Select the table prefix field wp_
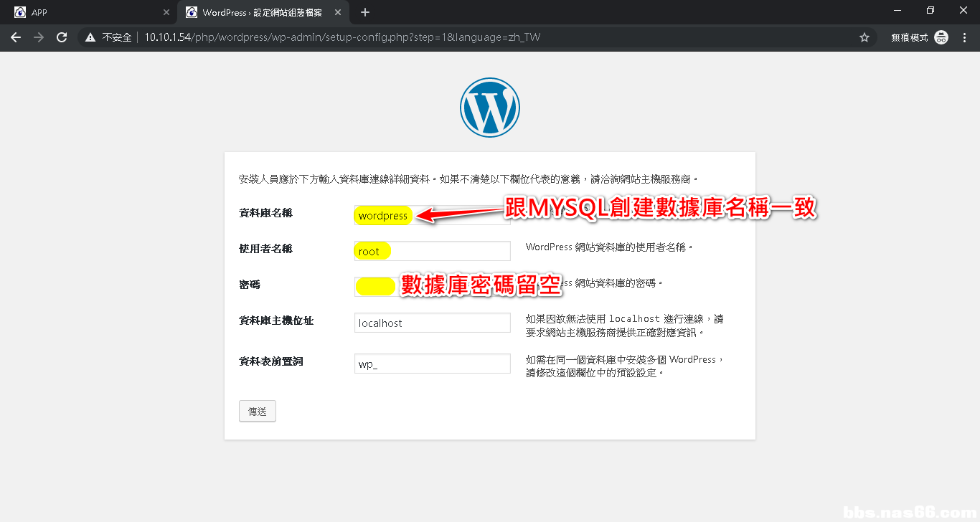 432,364
